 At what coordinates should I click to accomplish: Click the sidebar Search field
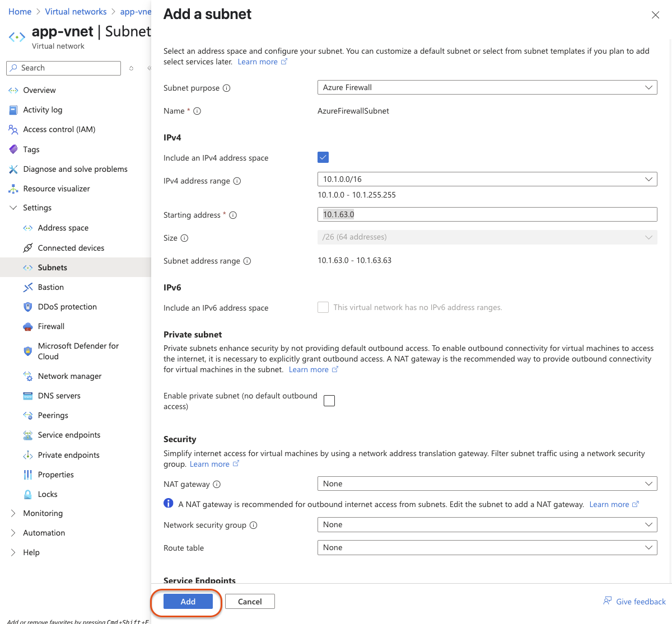63,68
